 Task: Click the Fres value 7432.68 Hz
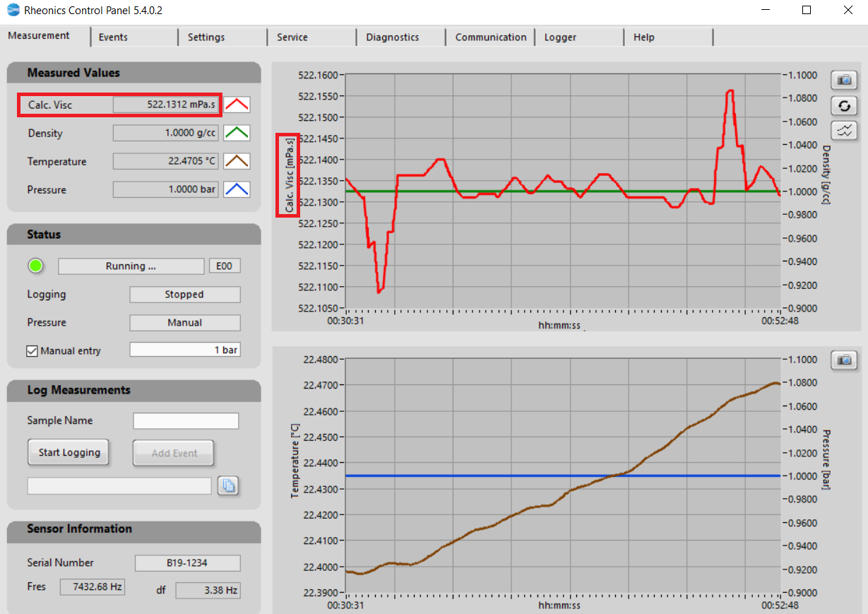[x=93, y=586]
